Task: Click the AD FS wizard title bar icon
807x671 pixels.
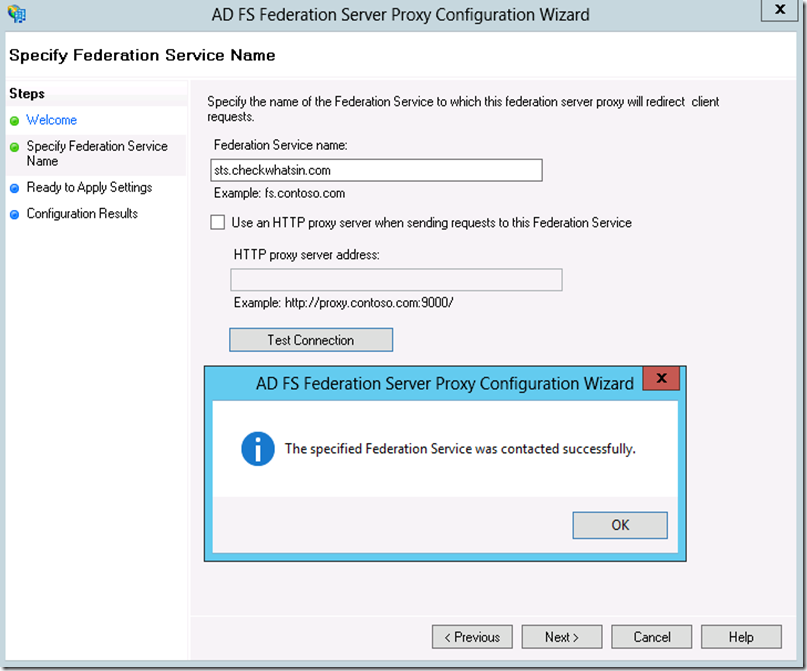Action: pos(16,14)
